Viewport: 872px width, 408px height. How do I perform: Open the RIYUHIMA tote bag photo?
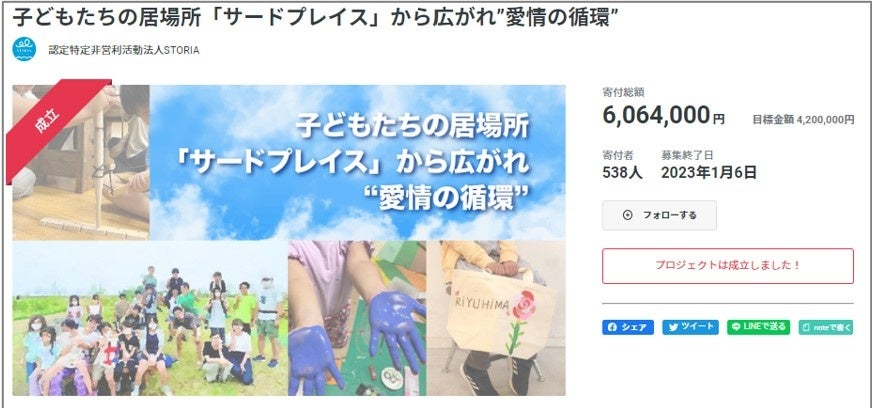coord(496,318)
